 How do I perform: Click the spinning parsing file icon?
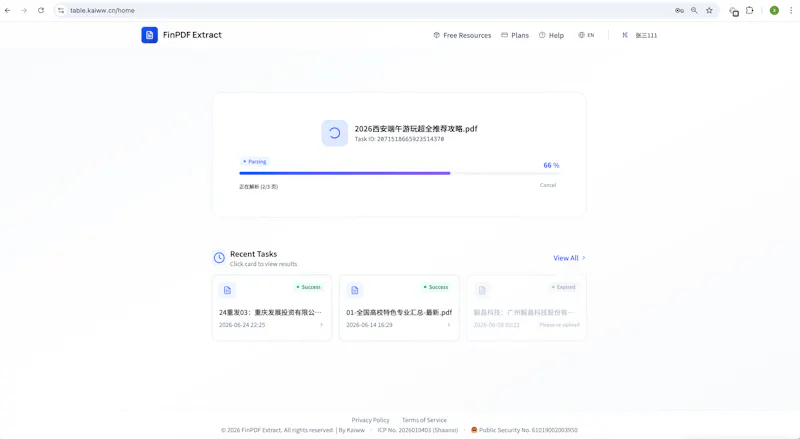pyautogui.click(x=335, y=133)
